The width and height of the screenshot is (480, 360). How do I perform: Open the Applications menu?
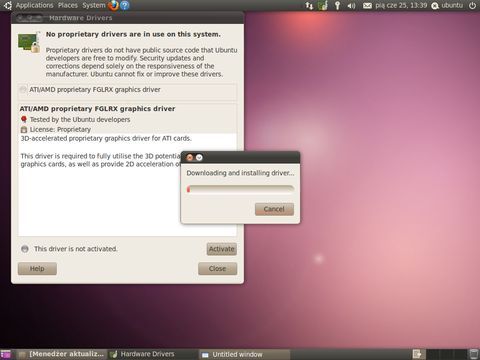[x=34, y=5]
